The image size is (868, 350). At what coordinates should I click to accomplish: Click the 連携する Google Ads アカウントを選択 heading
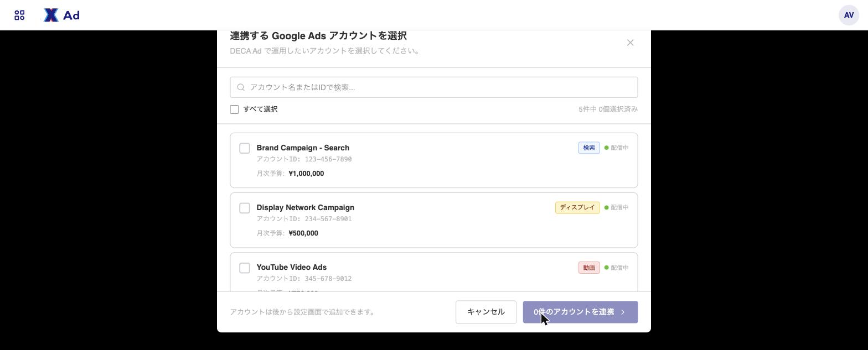[x=318, y=36]
